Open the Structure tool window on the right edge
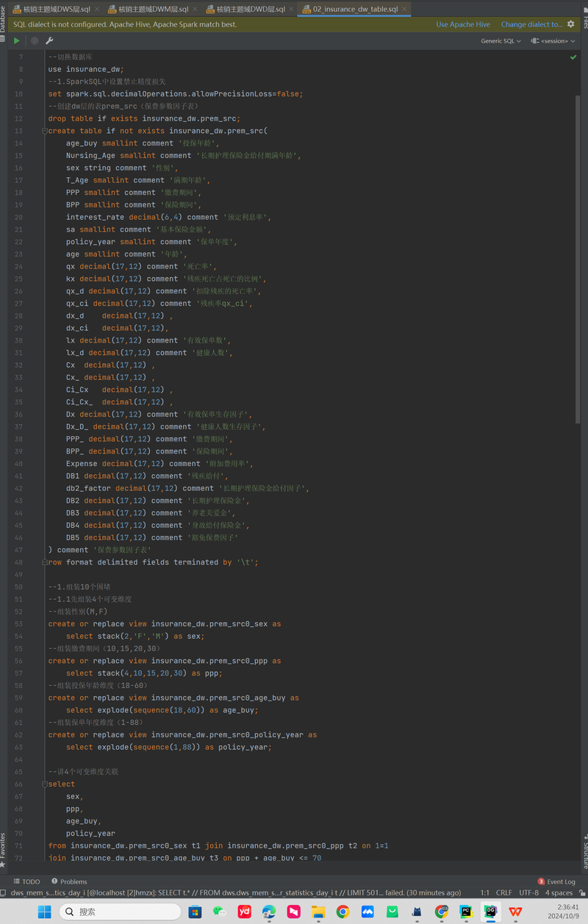 click(x=585, y=851)
